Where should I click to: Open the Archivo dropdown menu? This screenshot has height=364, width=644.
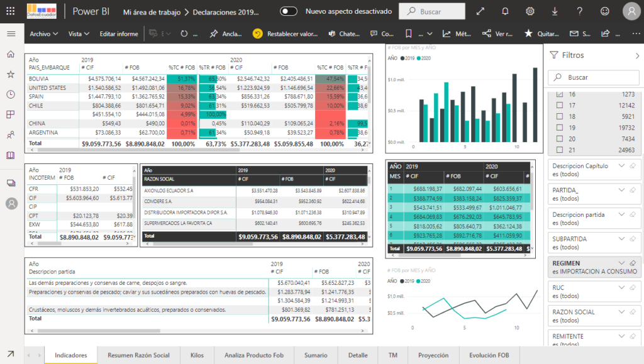[43, 34]
